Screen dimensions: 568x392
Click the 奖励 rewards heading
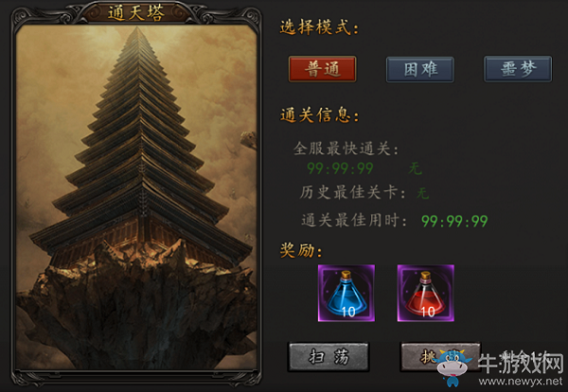(301, 250)
